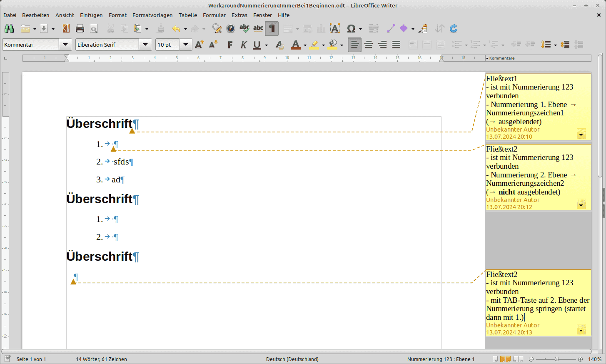This screenshot has height=364, width=606.
Task: Open the Navigator compass icon
Action: [x=231, y=28]
